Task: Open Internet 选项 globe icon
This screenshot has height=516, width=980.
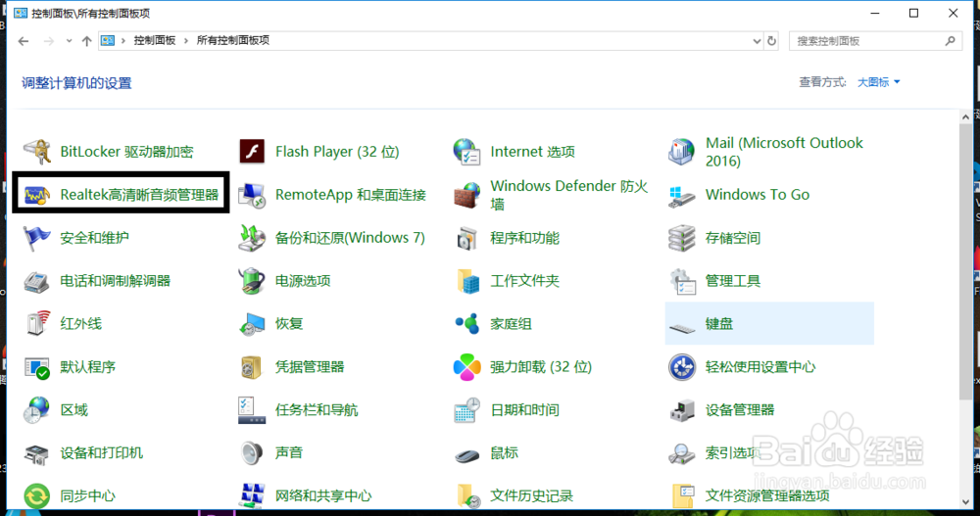Action: tap(466, 152)
